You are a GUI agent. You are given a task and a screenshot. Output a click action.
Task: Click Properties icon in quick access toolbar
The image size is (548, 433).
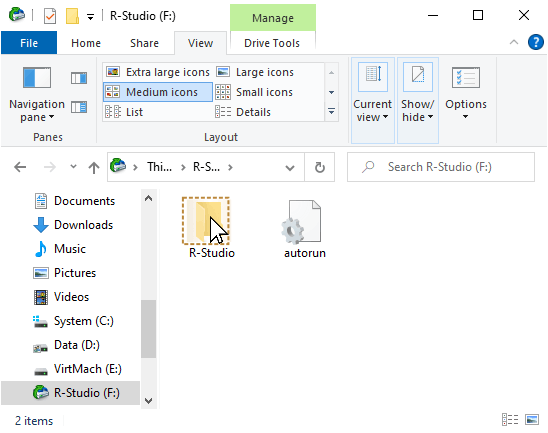coord(50,16)
